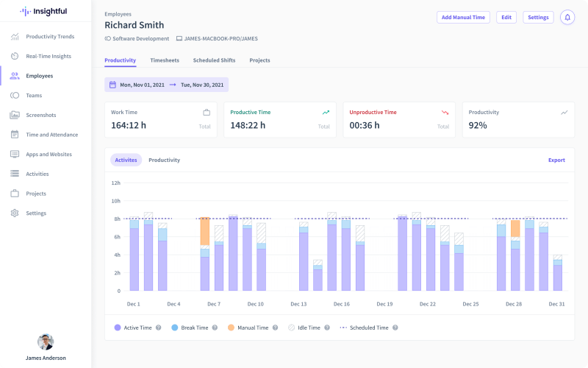Export the activities chart data
Screen dimensions: 588x368
click(x=556, y=160)
